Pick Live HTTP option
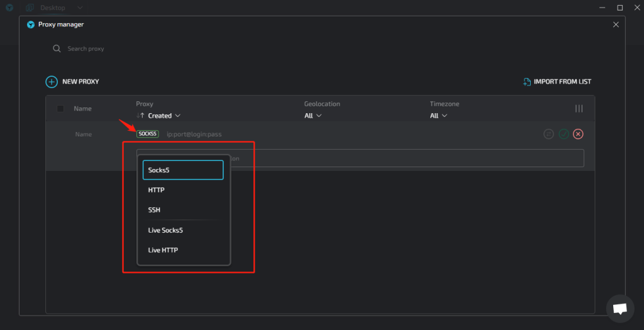This screenshot has height=330, width=644. pyautogui.click(x=163, y=250)
